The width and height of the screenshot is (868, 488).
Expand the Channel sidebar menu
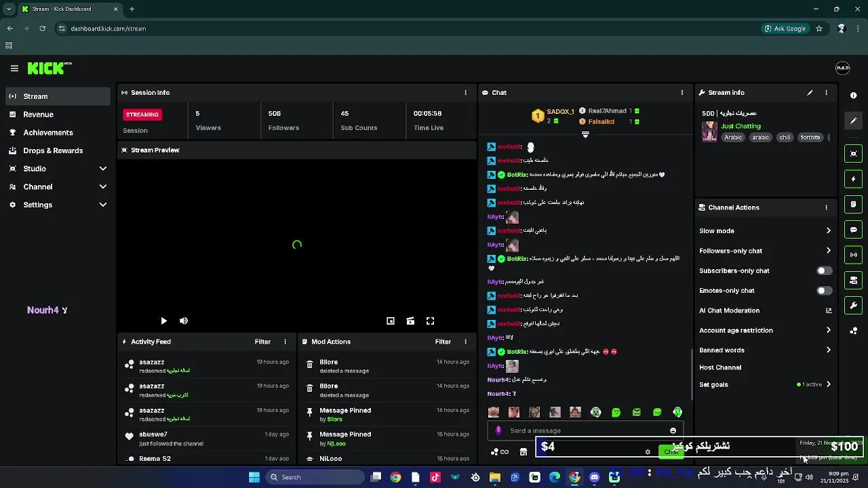click(58, 186)
